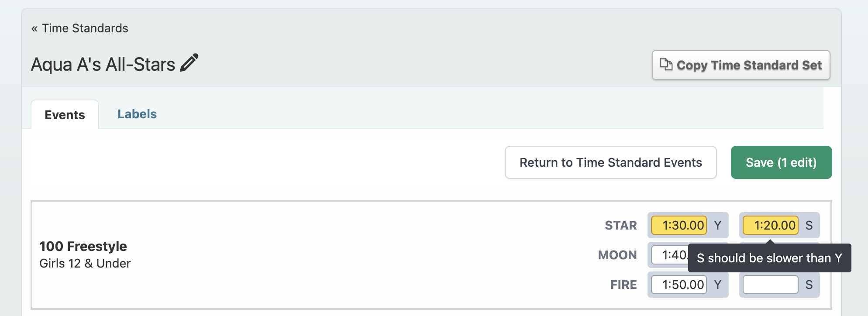Screen dimensions: 868x316
Task: Select the 100 Freestyle event title
Action: (x=83, y=247)
